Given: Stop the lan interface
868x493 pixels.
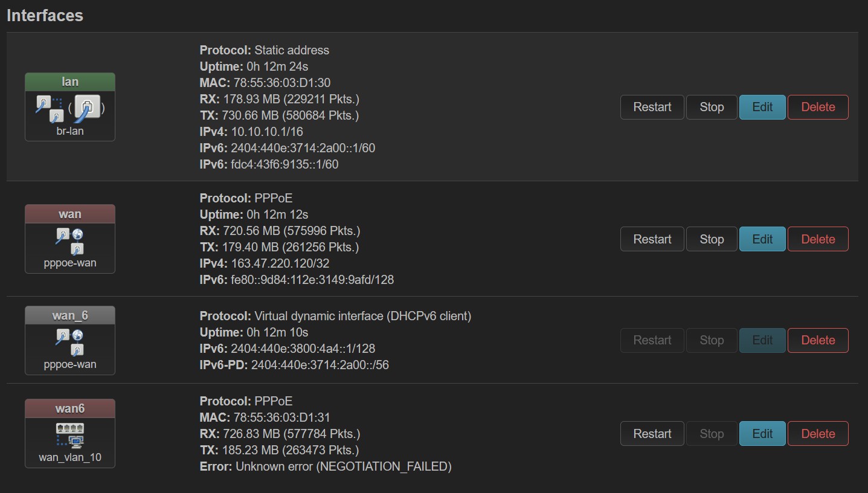Looking at the screenshot, I should pos(712,107).
